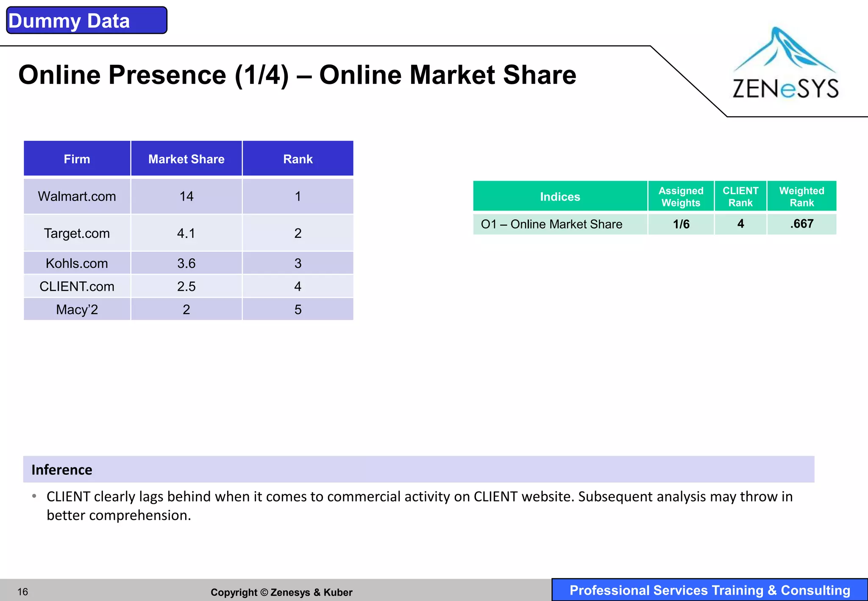Select the slide title Online Presence heading
Screen dimensions: 868x601
tap(297, 75)
